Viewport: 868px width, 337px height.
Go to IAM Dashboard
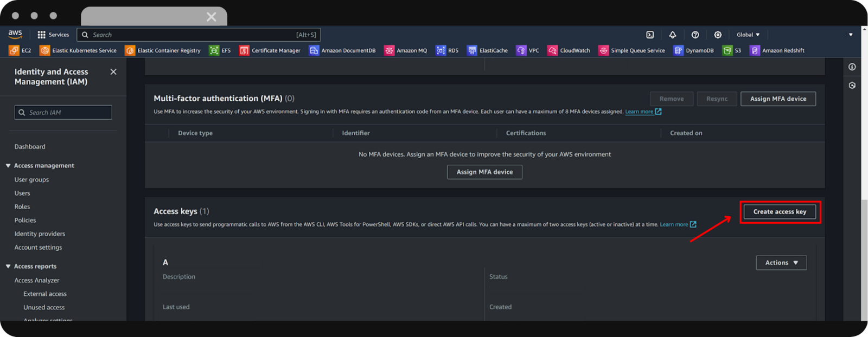tap(30, 147)
